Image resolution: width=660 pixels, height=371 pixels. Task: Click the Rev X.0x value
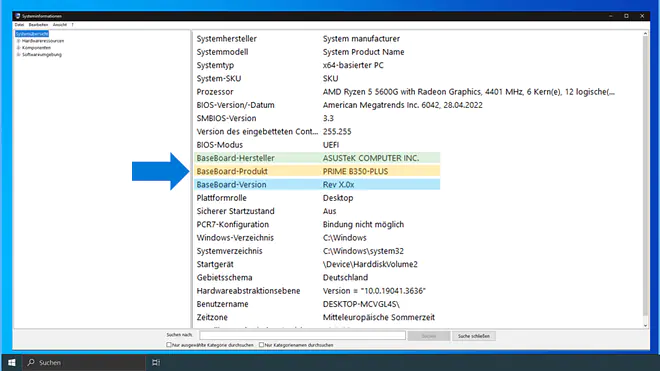pyautogui.click(x=338, y=185)
